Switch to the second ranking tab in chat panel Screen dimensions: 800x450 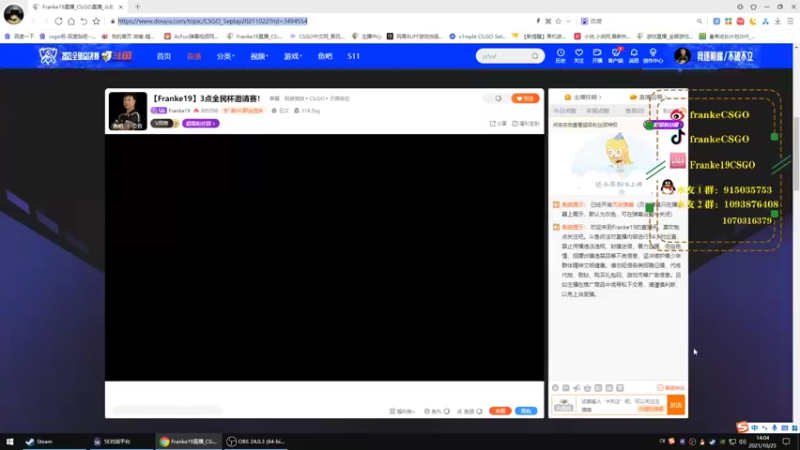598,111
